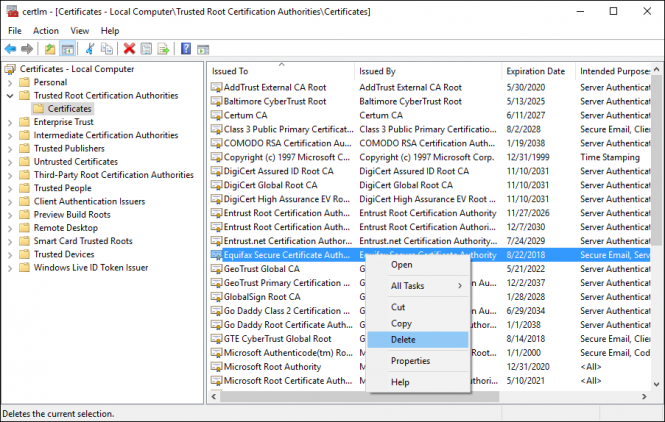This screenshot has width=665, height=422.
Task: Expand the Smart Card Trusted Roots node
Action: 10,241
